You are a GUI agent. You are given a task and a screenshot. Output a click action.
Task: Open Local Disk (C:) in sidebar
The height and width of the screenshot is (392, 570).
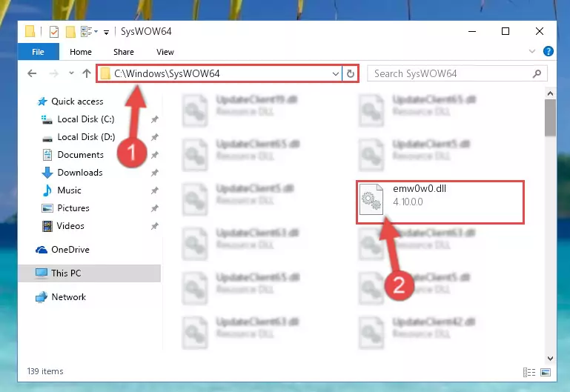[x=86, y=119]
